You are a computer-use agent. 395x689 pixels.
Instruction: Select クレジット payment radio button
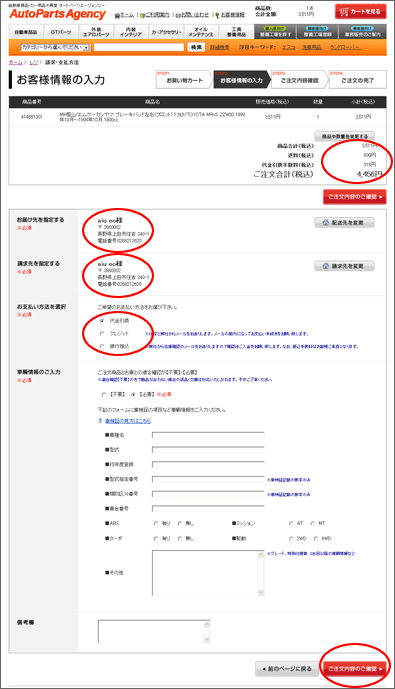tap(102, 334)
